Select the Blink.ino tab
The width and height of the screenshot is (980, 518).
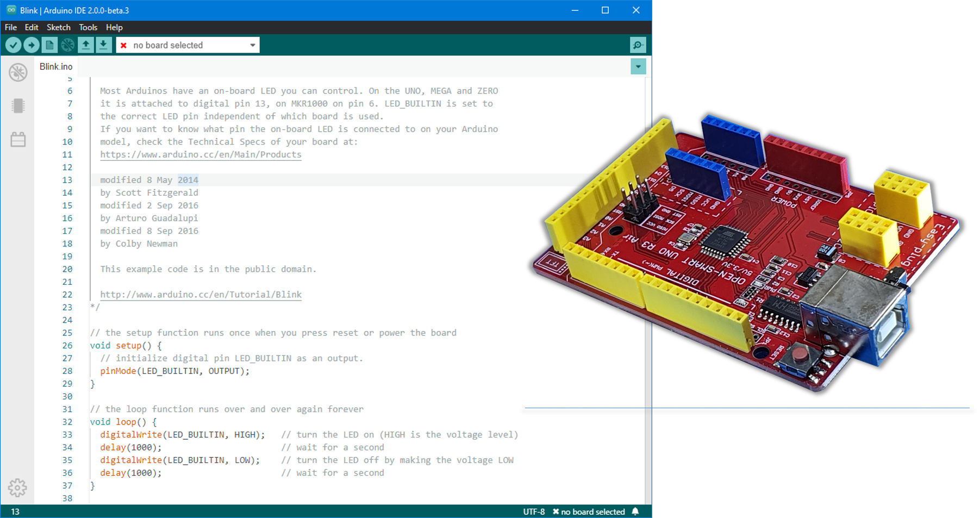55,66
